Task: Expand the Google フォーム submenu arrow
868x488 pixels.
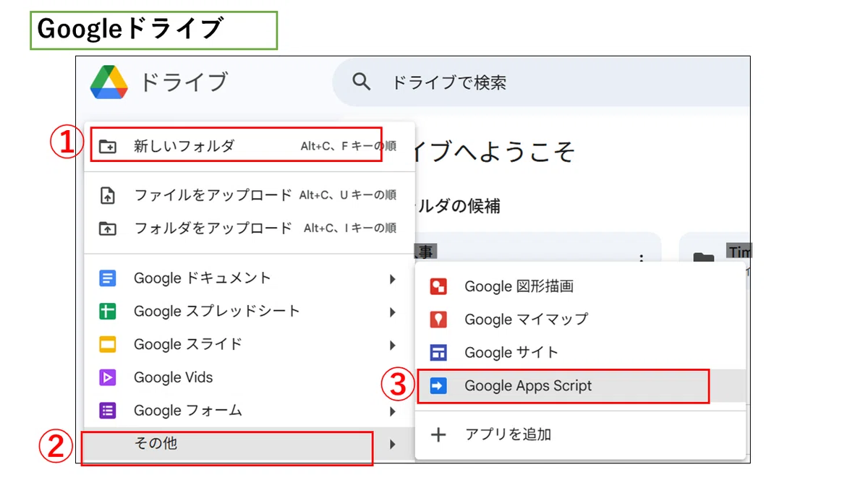Action: tap(392, 411)
